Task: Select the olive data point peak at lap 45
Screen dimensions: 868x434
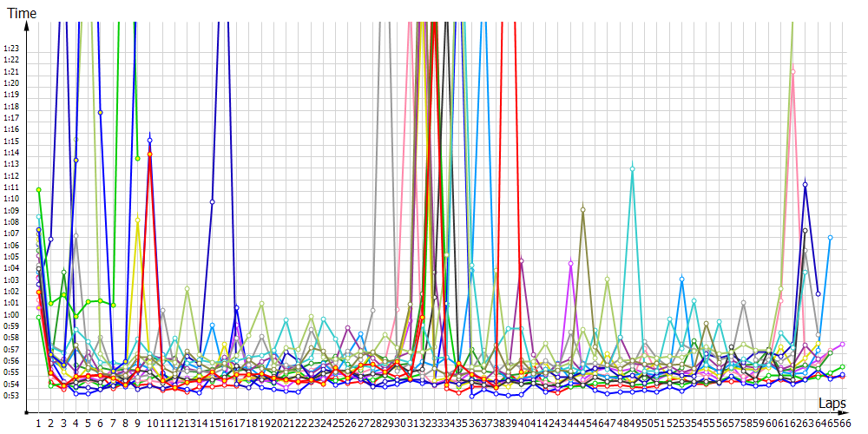Action: point(582,209)
